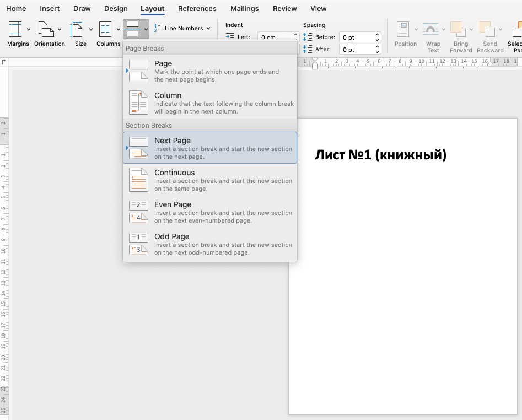The image size is (522, 420).
Task: Insert a Page break
Action: [210, 71]
